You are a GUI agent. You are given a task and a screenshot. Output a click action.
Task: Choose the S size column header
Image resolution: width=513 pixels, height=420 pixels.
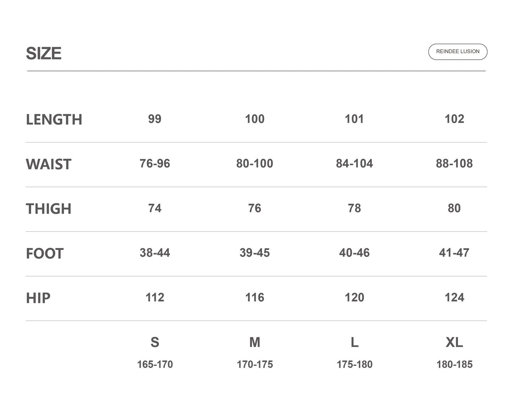(x=155, y=342)
